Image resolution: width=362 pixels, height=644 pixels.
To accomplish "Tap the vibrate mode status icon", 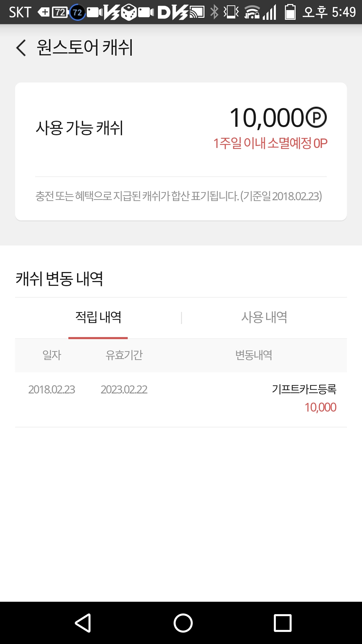I will [231, 12].
